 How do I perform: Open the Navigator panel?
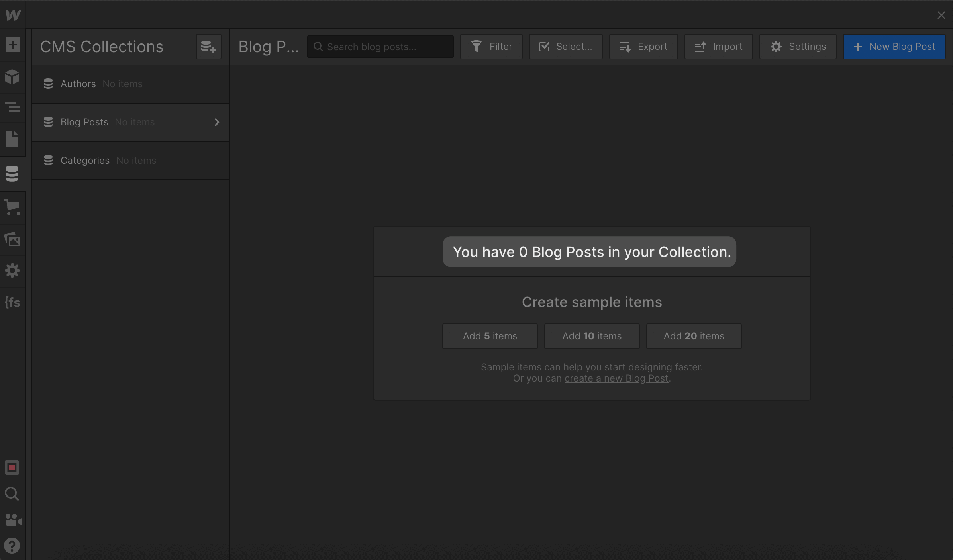13,108
